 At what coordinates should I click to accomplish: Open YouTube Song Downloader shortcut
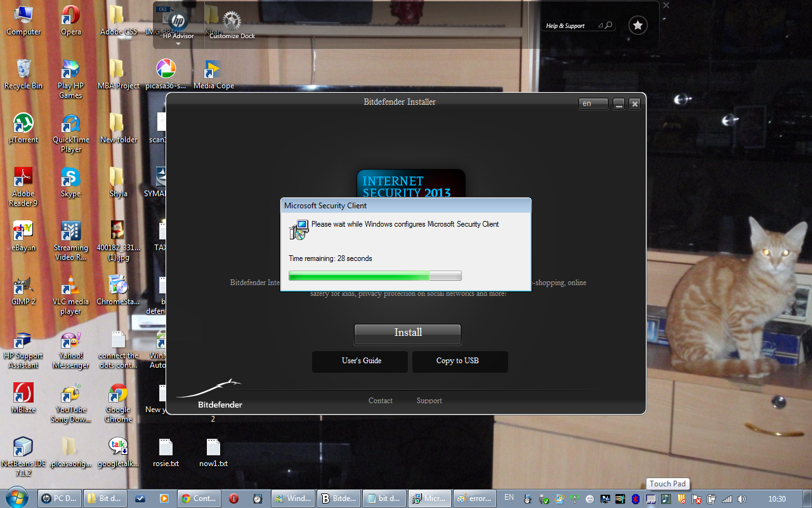70,403
